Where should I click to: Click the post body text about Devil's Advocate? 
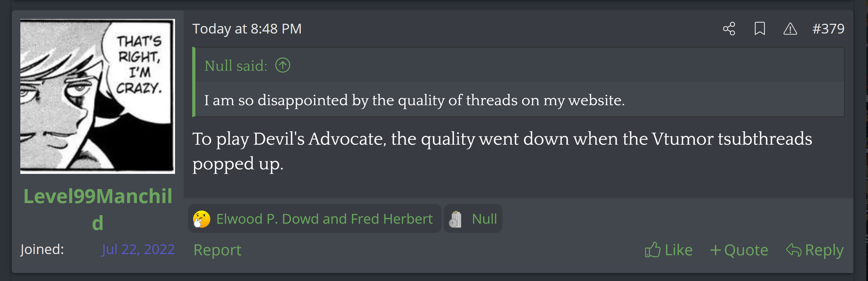coord(502,139)
